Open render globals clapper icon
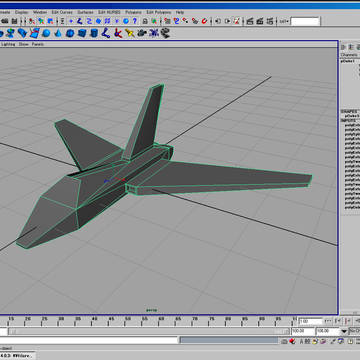360x360 pixels. point(270,21)
